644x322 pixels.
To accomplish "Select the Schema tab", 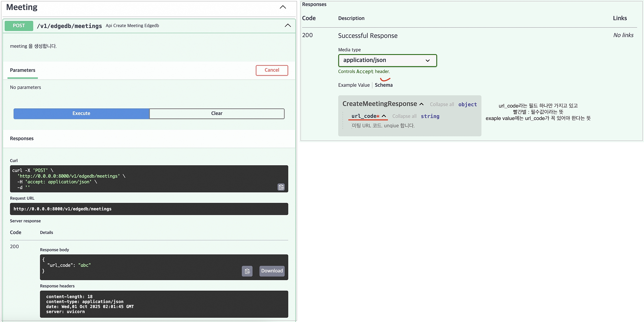I will 384,85.
